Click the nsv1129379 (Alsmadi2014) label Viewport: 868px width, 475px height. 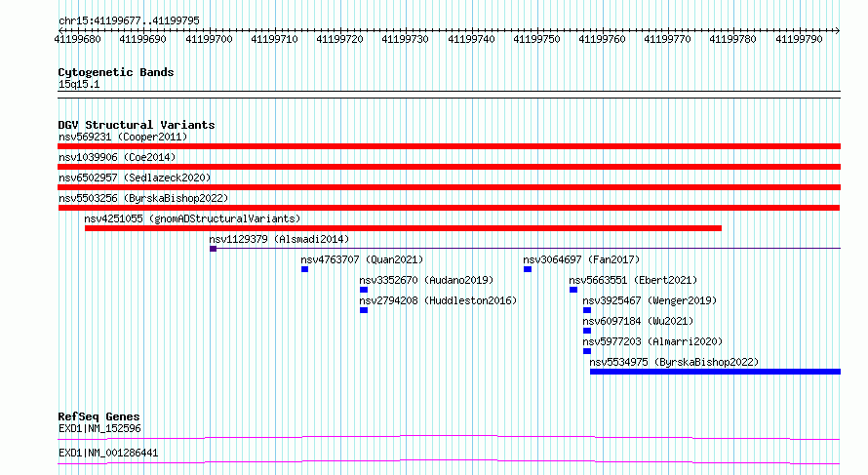[279, 239]
